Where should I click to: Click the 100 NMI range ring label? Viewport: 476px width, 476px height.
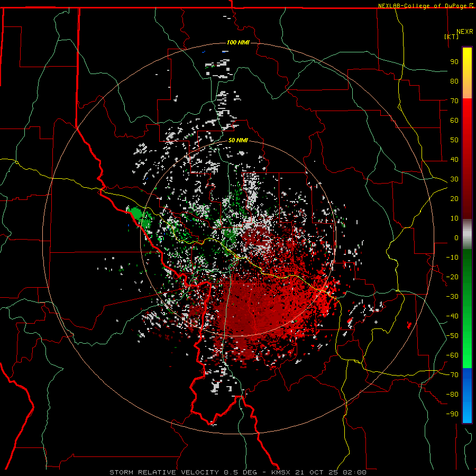click(x=238, y=42)
